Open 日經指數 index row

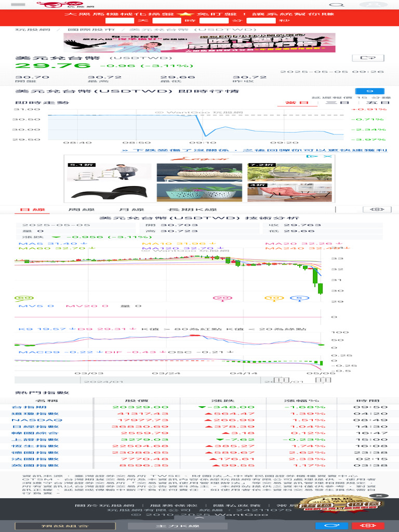click(x=199, y=427)
